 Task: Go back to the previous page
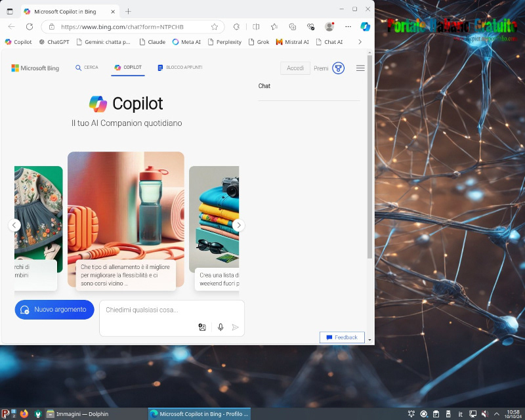tap(11, 27)
